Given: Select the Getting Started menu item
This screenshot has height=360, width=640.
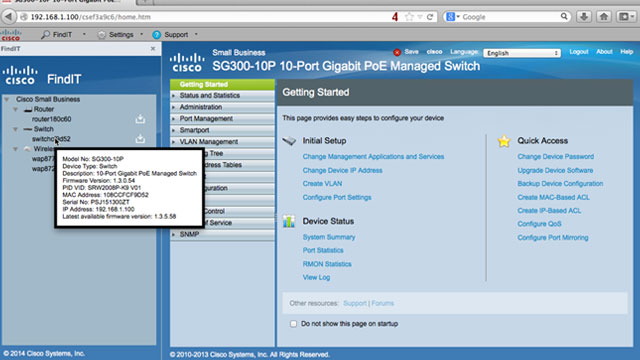Looking at the screenshot, I should point(222,84).
